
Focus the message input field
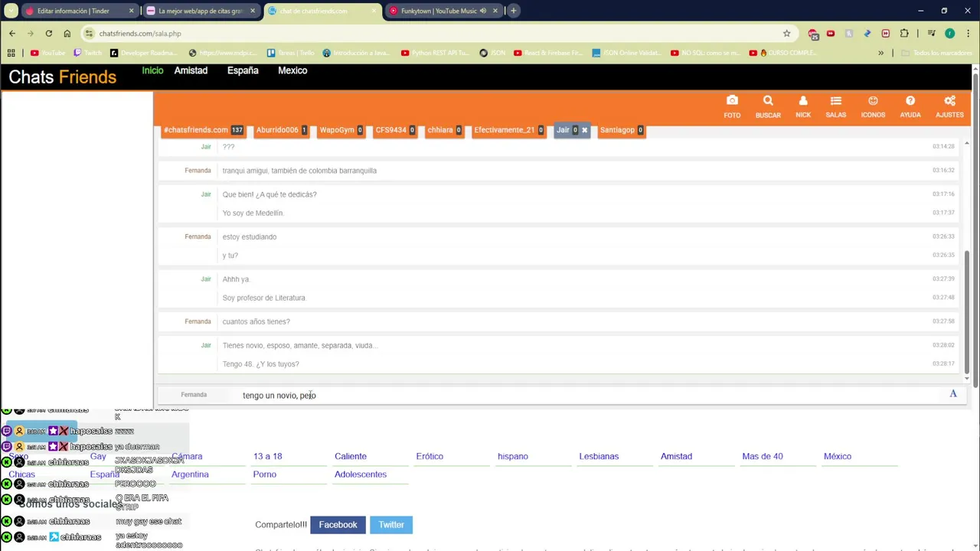point(590,395)
